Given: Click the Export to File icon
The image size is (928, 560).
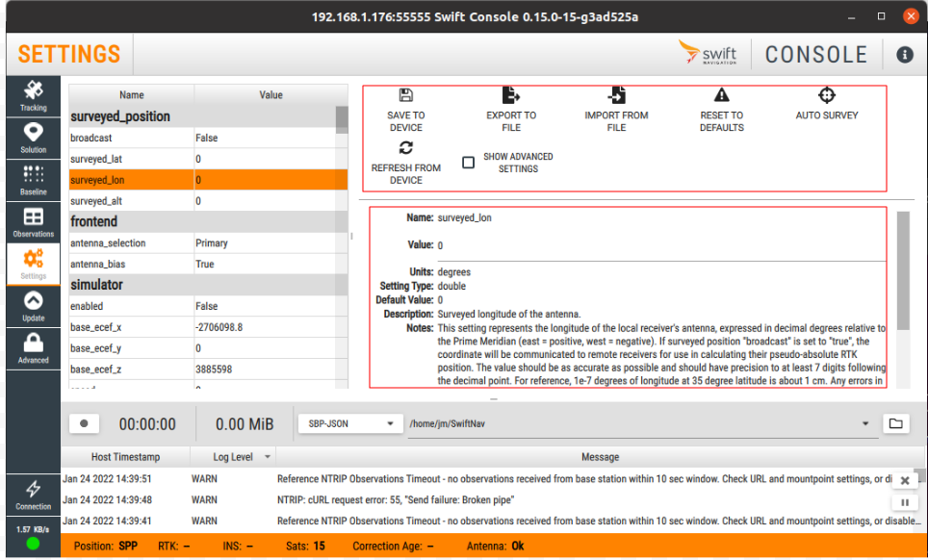Looking at the screenshot, I should tap(511, 94).
